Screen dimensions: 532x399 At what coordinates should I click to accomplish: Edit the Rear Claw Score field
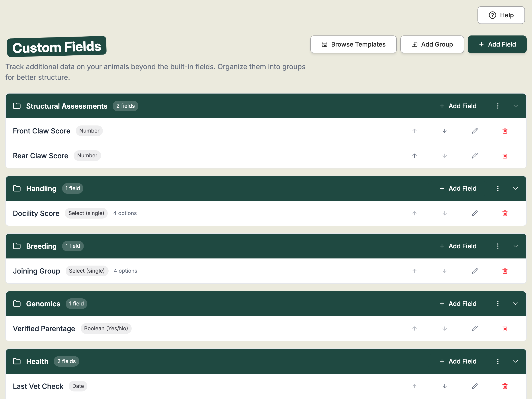pyautogui.click(x=475, y=156)
